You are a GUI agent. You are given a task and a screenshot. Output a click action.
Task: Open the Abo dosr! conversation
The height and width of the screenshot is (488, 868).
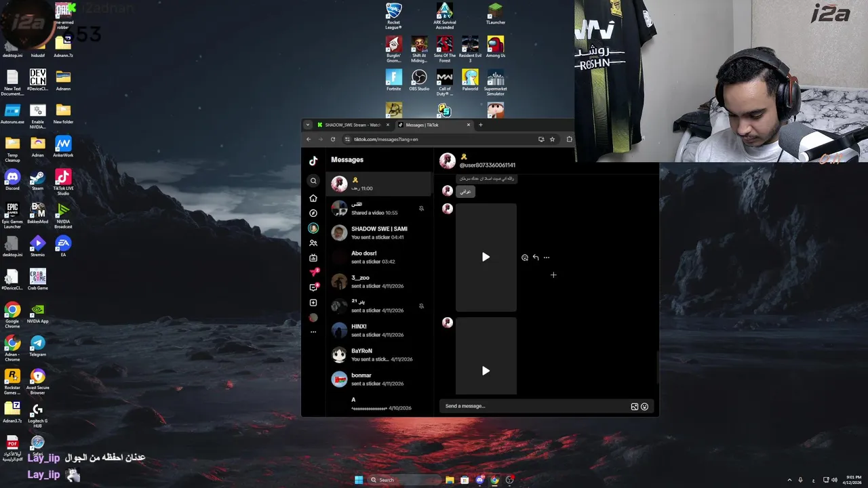point(378,257)
